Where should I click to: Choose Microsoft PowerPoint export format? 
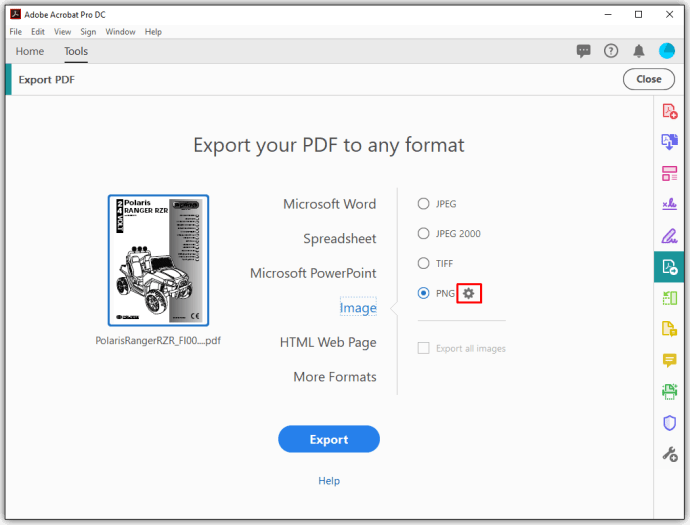click(x=313, y=273)
